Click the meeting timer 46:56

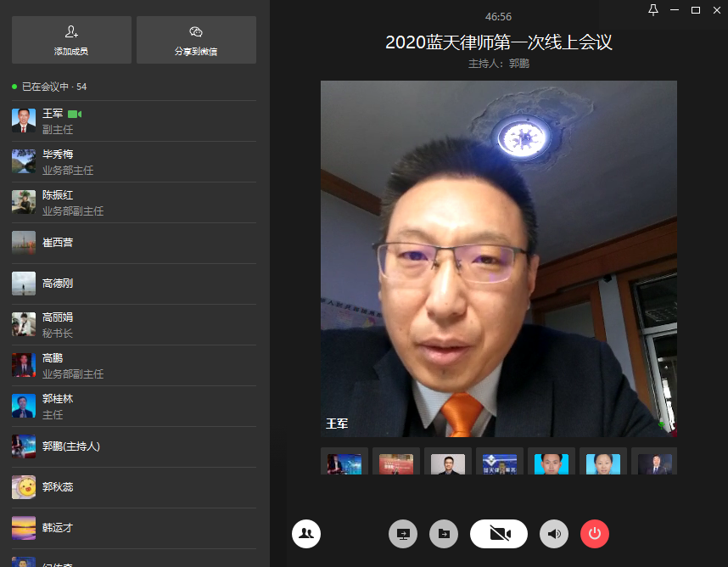[498, 17]
